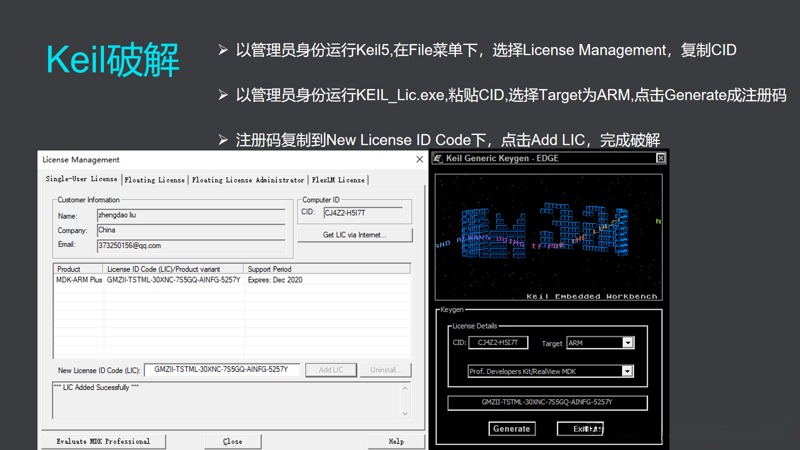Click the CID field in License Management
This screenshot has width=800, height=450.
[x=363, y=213]
